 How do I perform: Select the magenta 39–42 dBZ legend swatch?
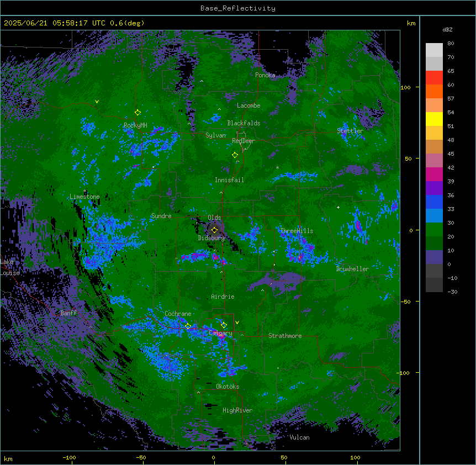(434, 174)
